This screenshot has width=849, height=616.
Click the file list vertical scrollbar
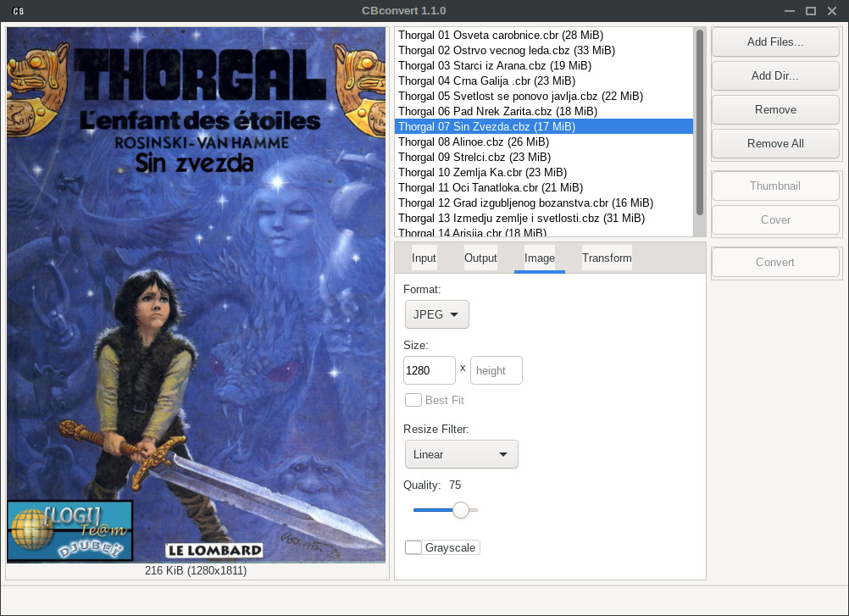[699, 123]
